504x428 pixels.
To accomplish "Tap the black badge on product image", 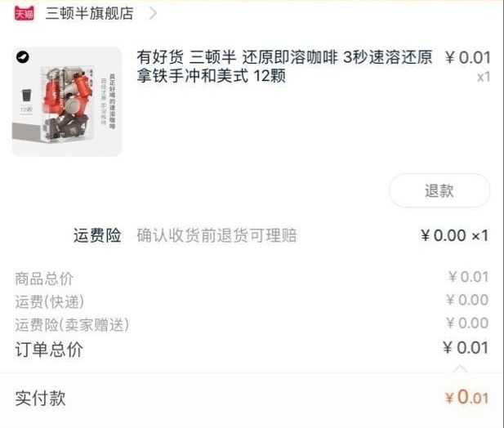I will [23, 57].
